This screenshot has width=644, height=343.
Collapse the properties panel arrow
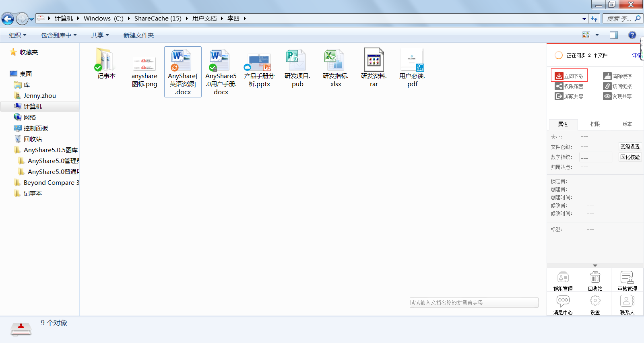(595, 266)
